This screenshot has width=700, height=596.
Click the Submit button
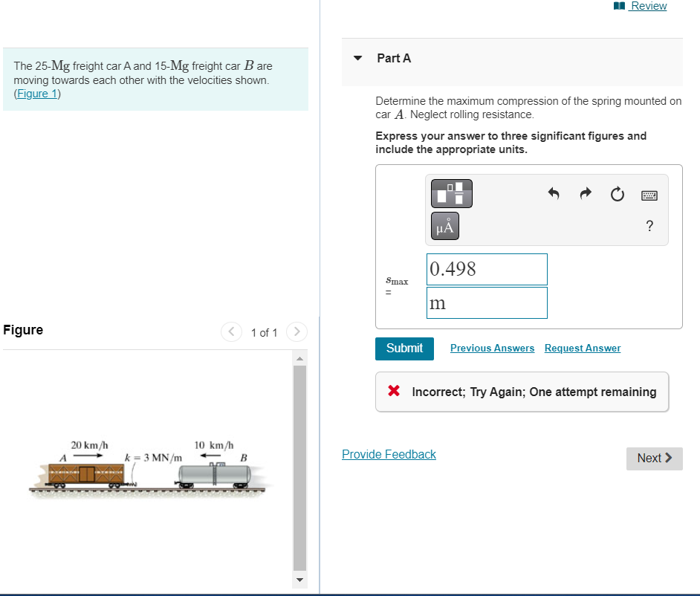pos(404,348)
